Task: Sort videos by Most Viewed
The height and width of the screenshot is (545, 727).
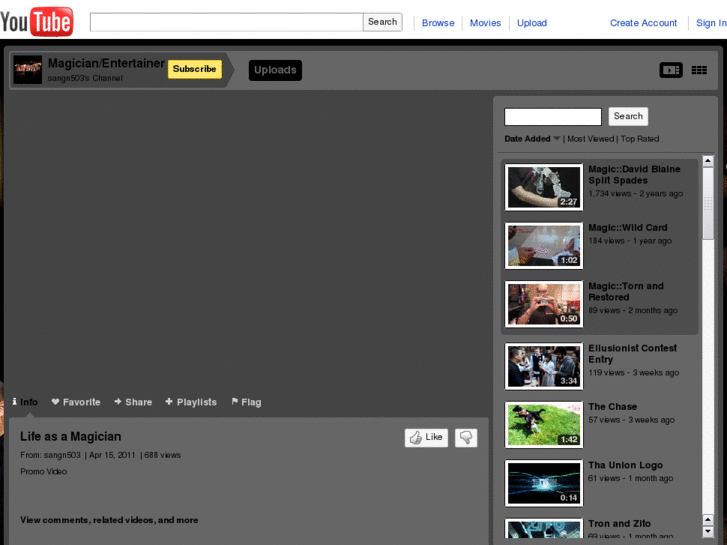Action: coord(590,139)
